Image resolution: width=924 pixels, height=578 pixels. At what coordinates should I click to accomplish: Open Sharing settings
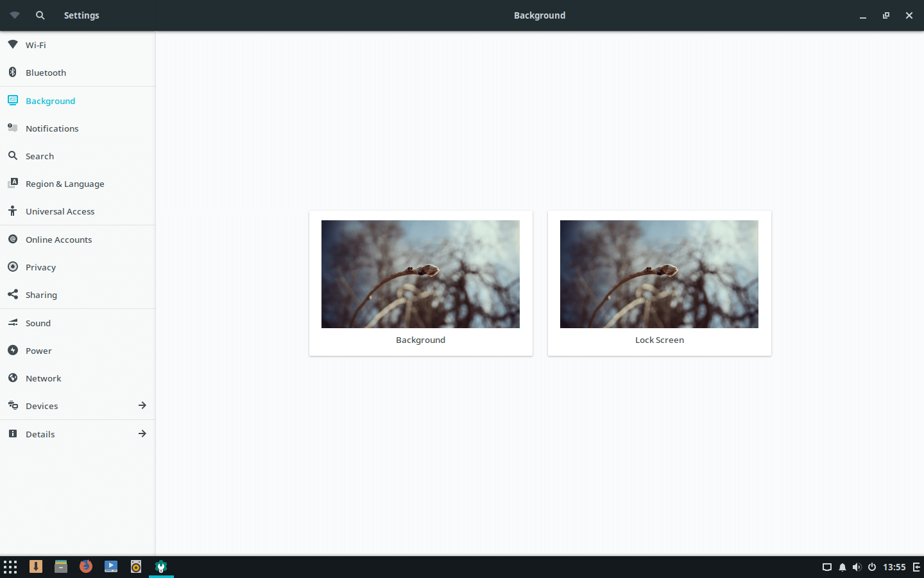pyautogui.click(x=78, y=295)
